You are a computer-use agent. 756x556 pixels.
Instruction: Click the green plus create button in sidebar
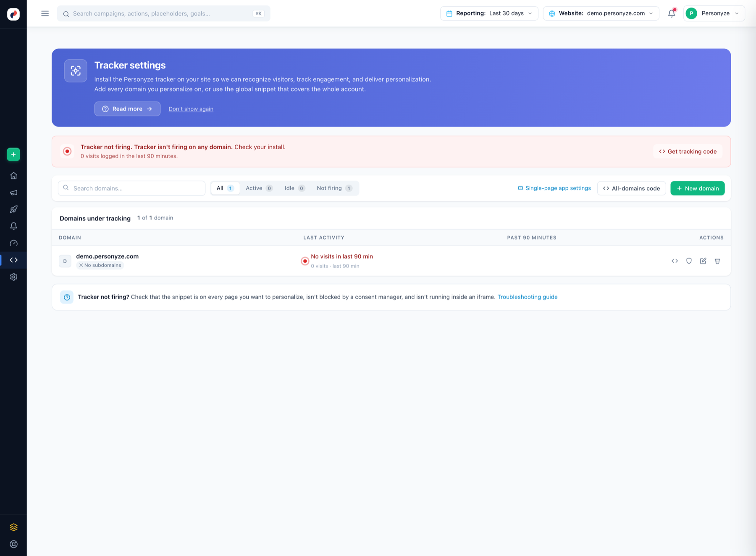click(x=13, y=155)
